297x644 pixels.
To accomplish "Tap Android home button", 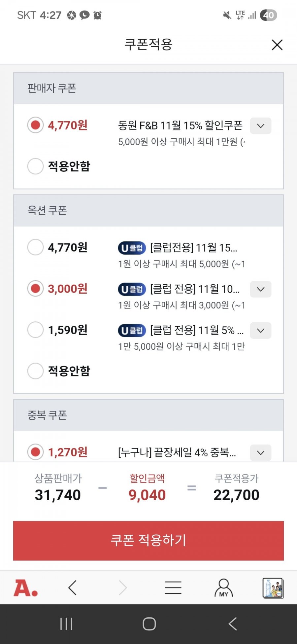I will pyautogui.click(x=149, y=624).
